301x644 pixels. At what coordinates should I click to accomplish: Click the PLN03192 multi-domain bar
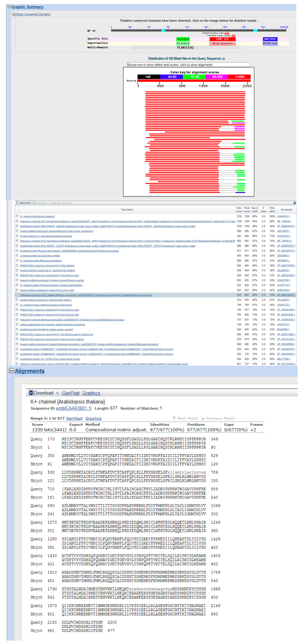tap(186, 48)
